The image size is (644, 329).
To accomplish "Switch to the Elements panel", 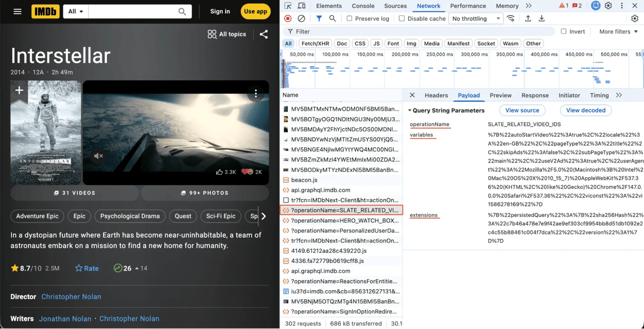I will click(329, 6).
